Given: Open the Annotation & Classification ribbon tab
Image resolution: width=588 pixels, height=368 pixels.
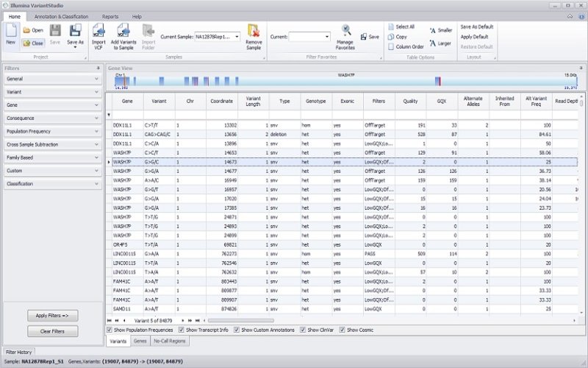Looking at the screenshot, I should [x=61, y=16].
